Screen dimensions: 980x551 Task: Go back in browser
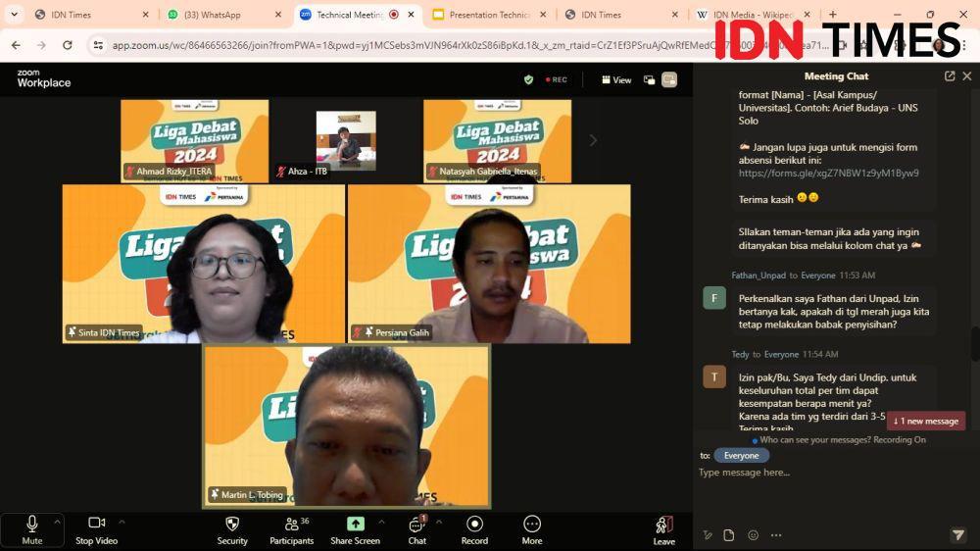click(x=16, y=45)
